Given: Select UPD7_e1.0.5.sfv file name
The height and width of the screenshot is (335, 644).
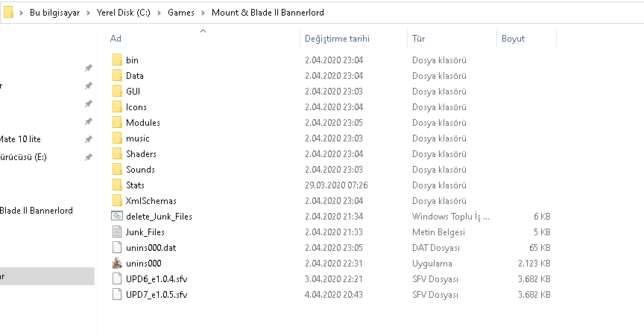Looking at the screenshot, I should pos(157,294).
